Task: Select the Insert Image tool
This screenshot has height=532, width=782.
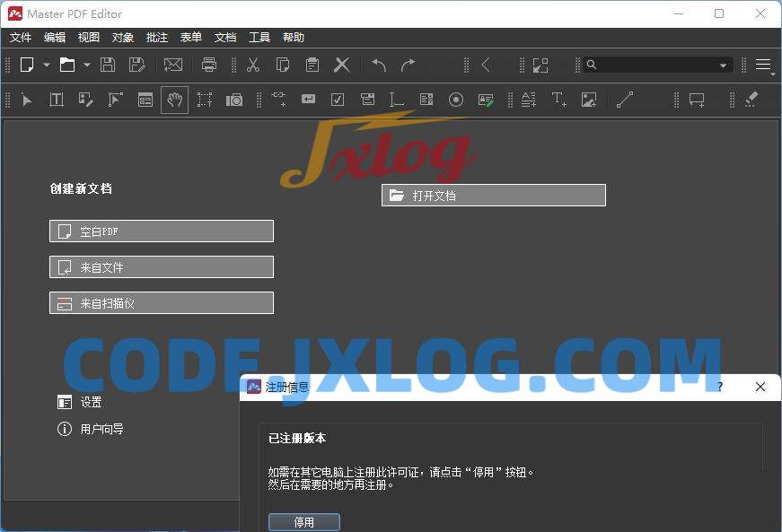Action: 589,100
